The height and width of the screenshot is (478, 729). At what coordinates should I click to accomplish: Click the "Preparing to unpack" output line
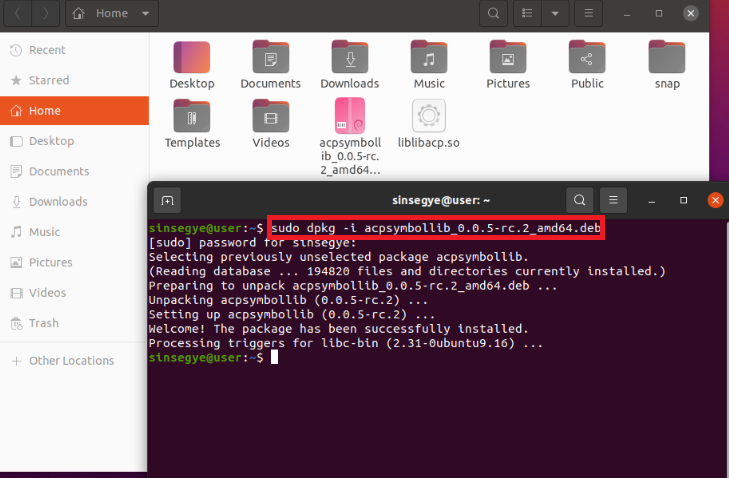pyautogui.click(x=353, y=286)
